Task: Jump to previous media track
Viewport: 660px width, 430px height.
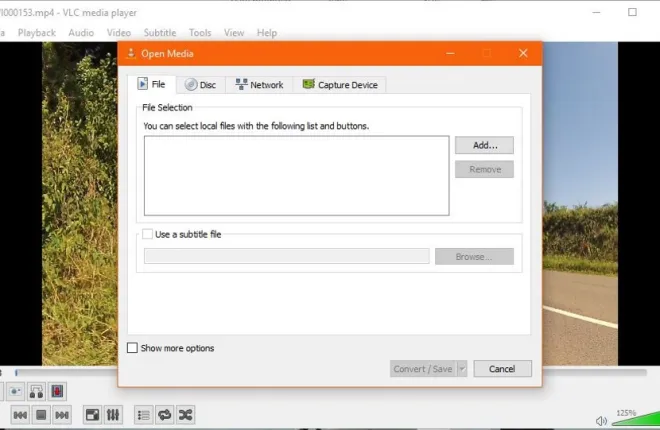Action: pyautogui.click(x=20, y=415)
